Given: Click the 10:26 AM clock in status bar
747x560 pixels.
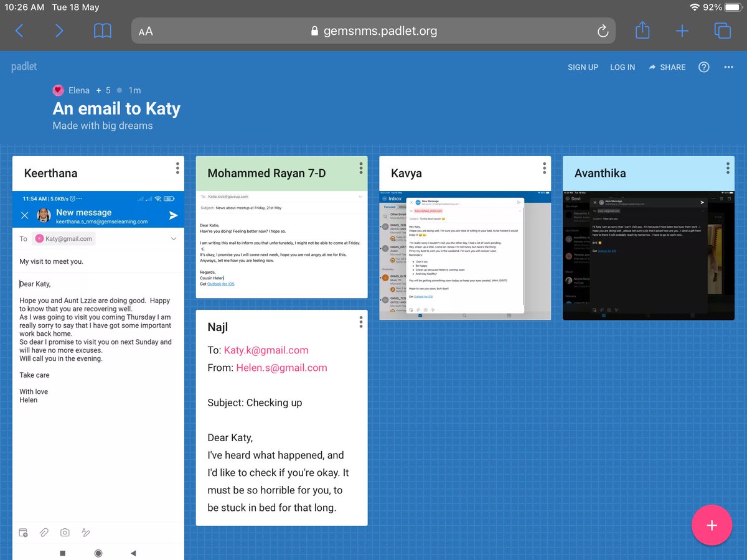Looking at the screenshot, I should [x=24, y=7].
